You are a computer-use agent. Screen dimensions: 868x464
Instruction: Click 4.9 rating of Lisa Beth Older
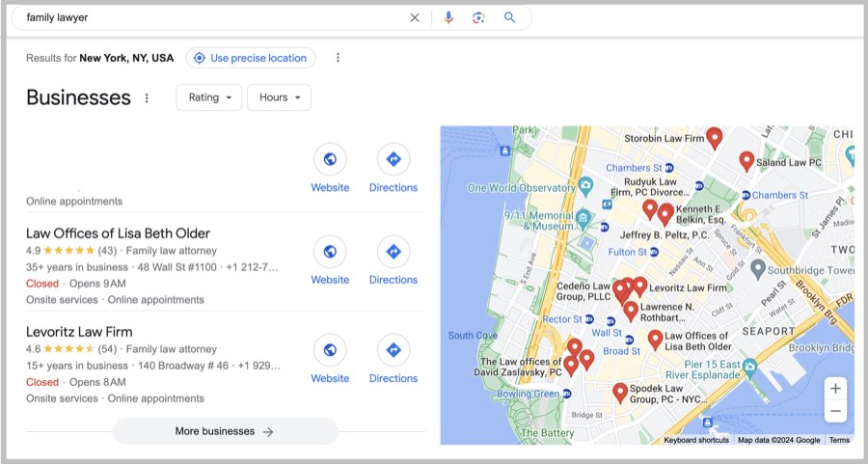tap(33, 251)
